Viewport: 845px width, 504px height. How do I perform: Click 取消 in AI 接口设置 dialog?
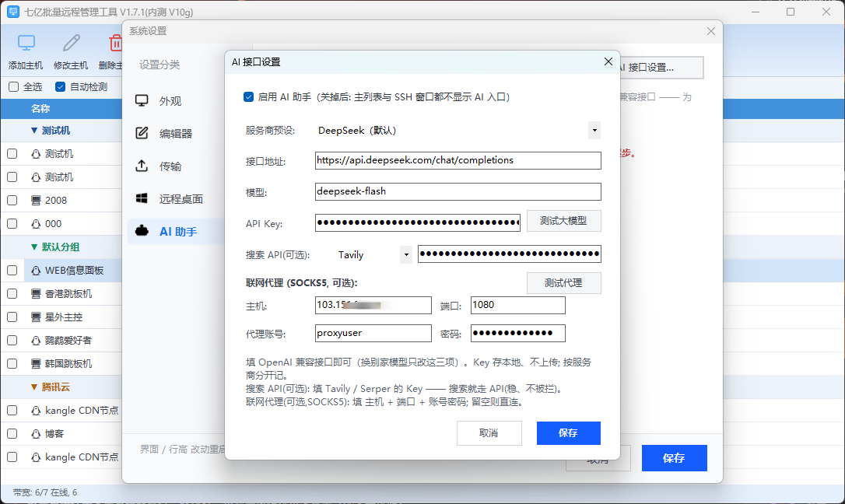(x=489, y=433)
